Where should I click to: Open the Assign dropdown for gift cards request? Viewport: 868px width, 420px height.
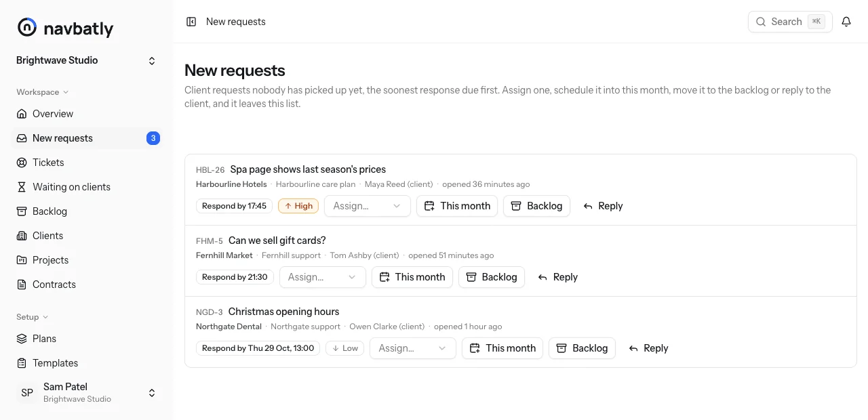click(323, 277)
